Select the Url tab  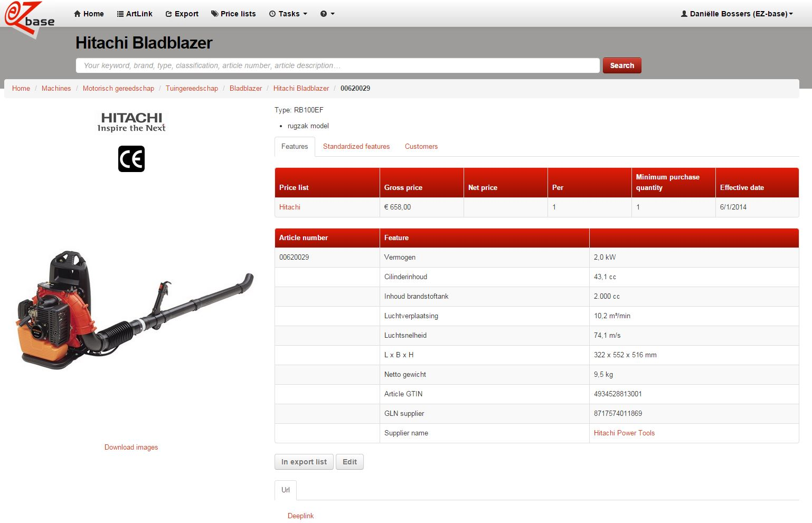point(286,490)
